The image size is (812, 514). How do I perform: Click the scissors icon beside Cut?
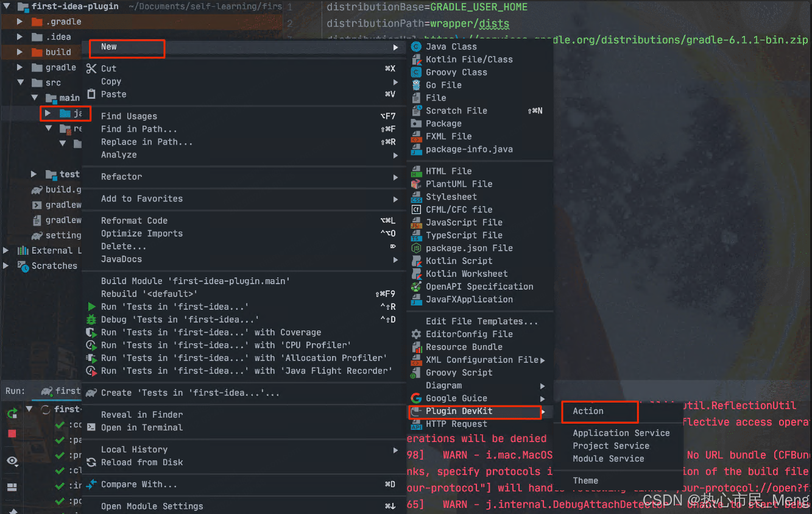coord(91,68)
